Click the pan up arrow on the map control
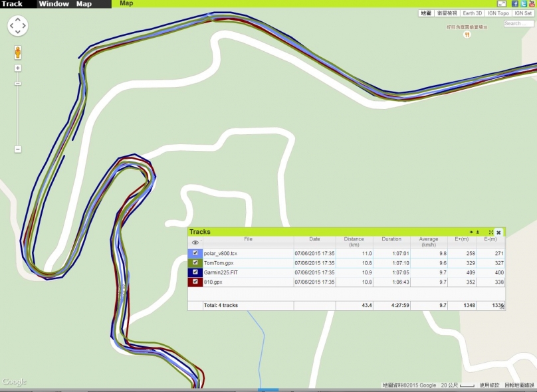Viewport: 537px width, 392px height. 18,19
